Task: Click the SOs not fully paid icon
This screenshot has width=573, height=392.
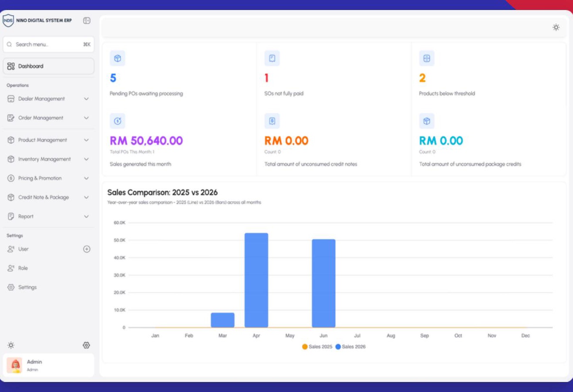Action: tap(272, 58)
